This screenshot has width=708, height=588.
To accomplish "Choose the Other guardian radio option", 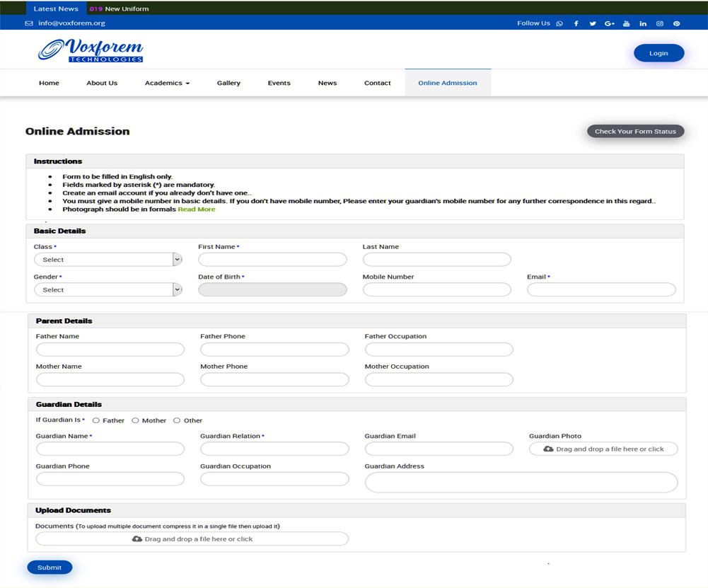I will point(177,420).
